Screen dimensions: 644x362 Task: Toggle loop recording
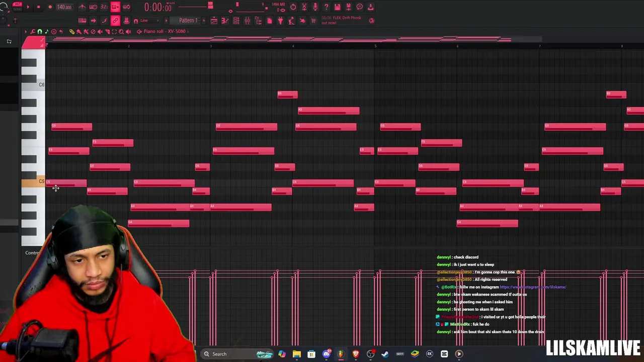tap(126, 7)
